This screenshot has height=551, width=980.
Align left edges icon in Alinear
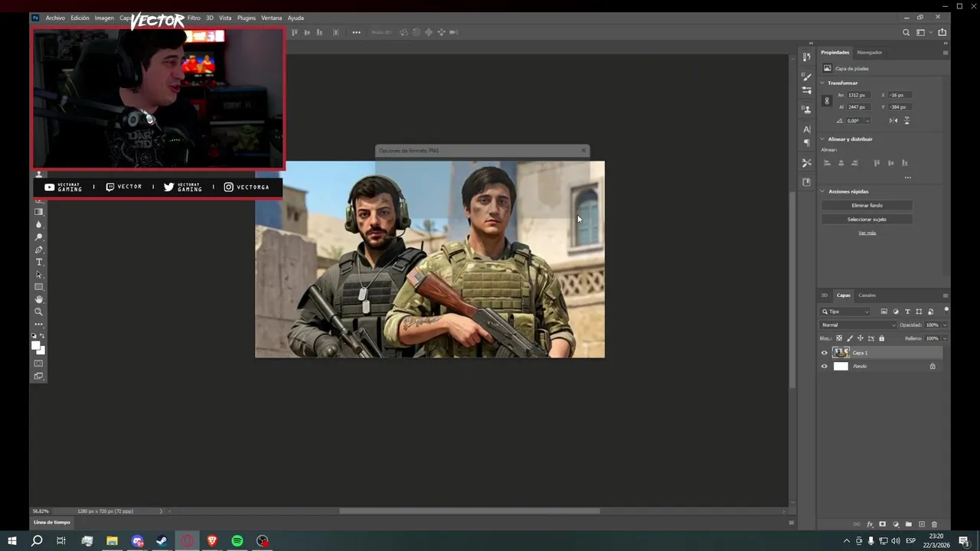tap(827, 163)
